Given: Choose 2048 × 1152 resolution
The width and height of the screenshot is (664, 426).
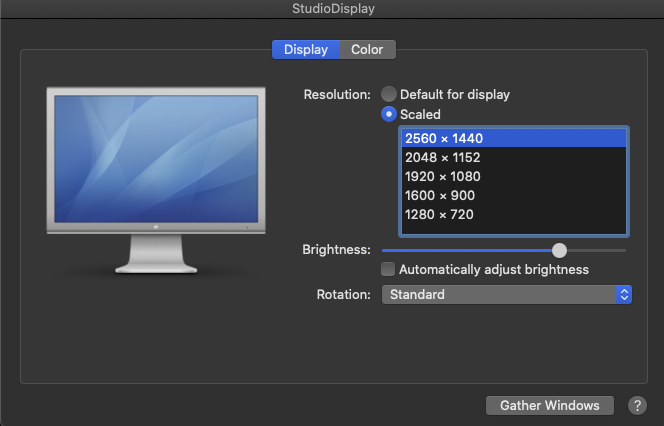Looking at the screenshot, I should coord(514,158).
